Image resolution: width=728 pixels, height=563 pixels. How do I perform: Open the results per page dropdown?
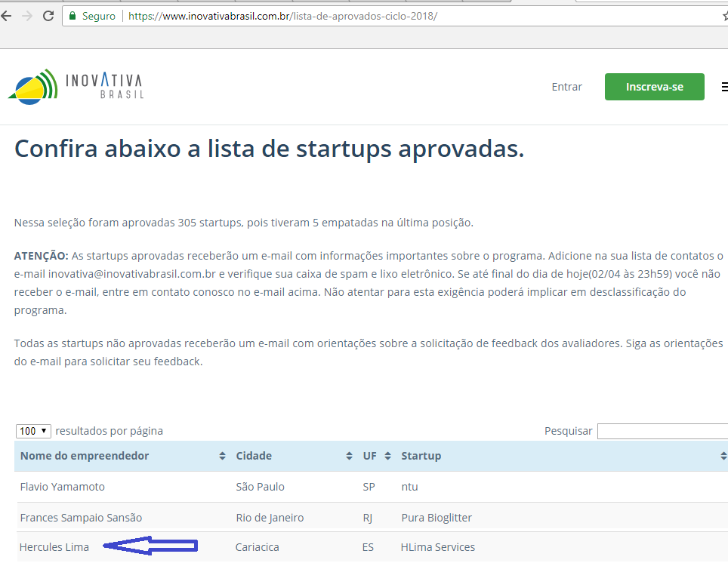pos(33,431)
